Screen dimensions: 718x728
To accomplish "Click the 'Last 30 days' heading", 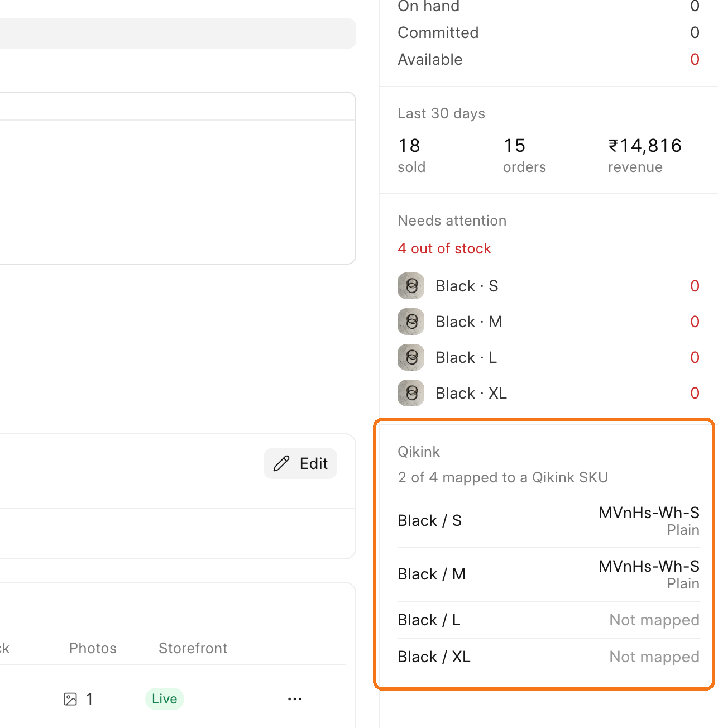I will point(441,113).
